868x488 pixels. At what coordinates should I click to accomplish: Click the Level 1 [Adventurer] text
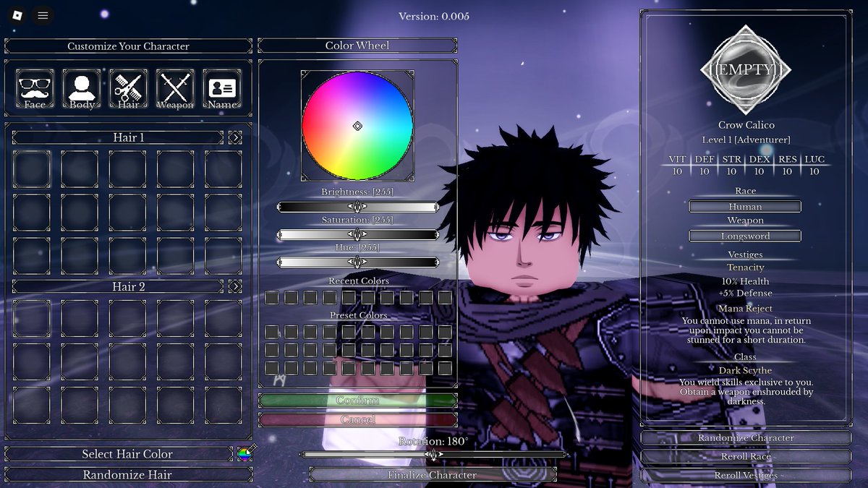(746, 140)
